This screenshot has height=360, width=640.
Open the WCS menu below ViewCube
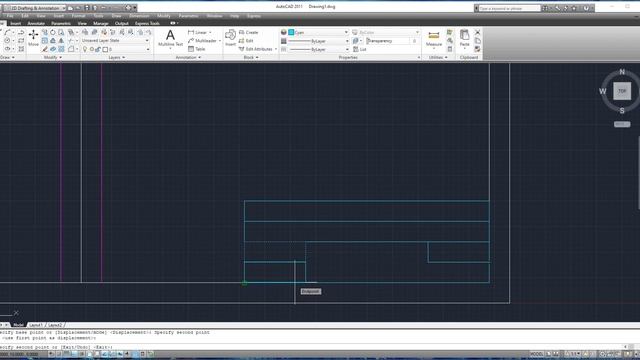pyautogui.click(x=622, y=124)
